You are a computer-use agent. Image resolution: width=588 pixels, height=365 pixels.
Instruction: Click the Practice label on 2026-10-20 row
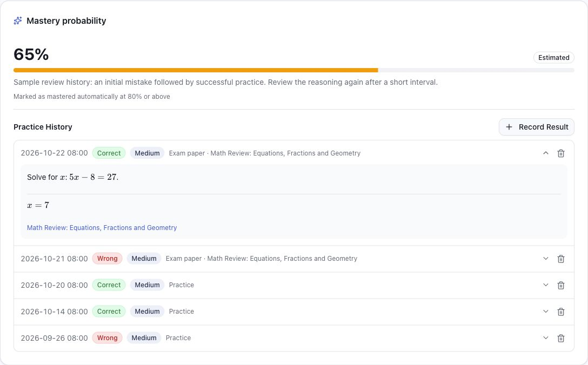[x=182, y=285]
